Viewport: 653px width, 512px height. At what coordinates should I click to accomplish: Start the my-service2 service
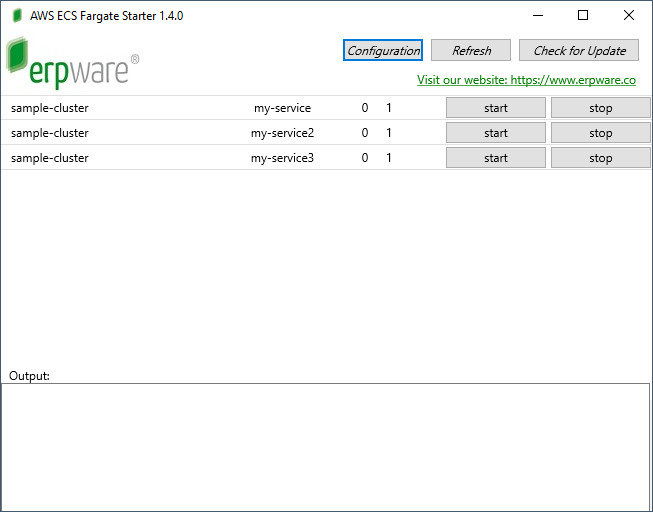pyautogui.click(x=496, y=133)
